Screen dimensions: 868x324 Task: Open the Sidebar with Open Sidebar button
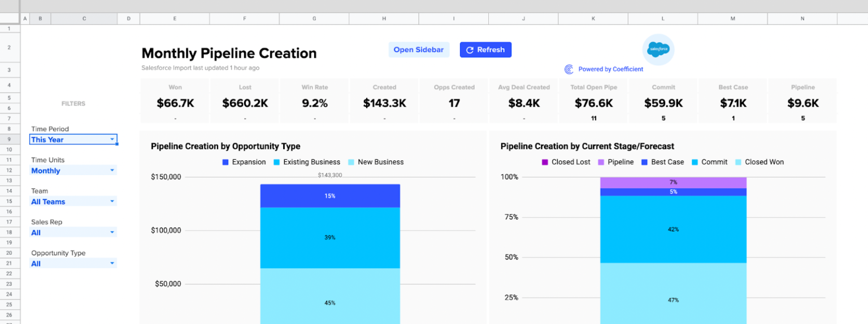tap(418, 50)
